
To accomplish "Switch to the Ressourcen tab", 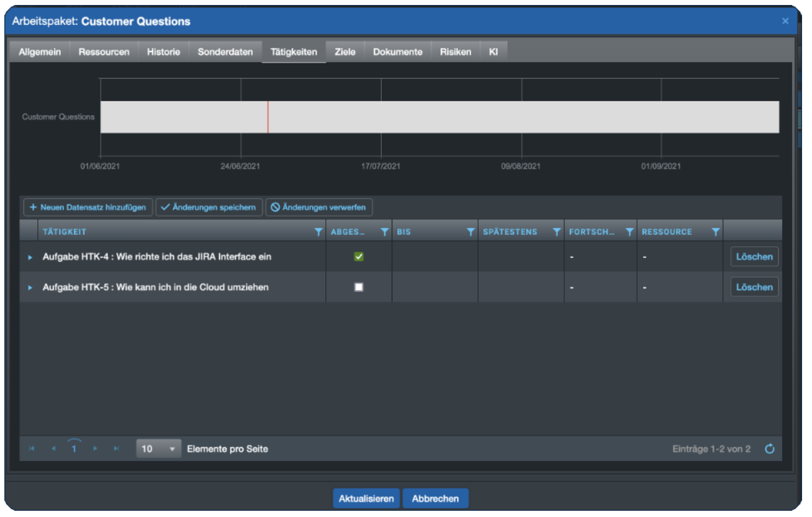I will point(104,52).
